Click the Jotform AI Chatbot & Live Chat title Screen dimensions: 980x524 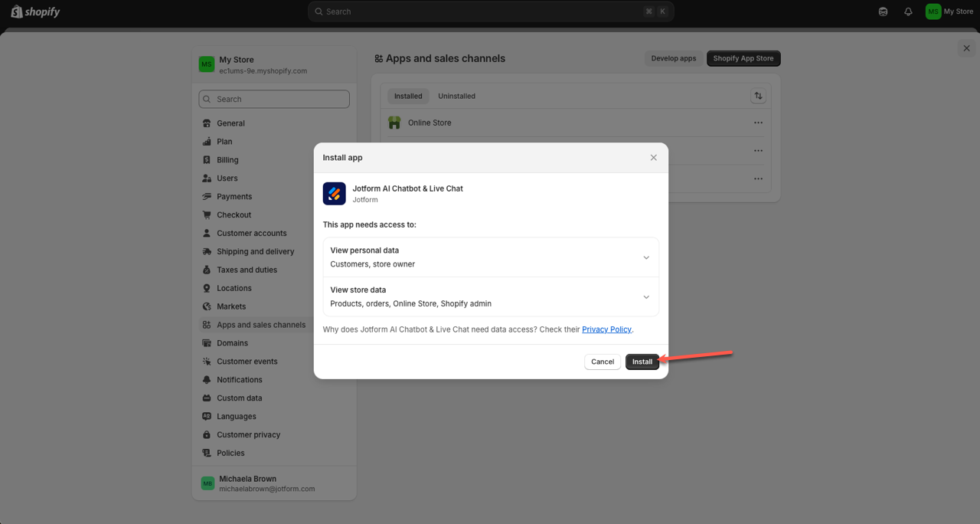pyautogui.click(x=407, y=188)
